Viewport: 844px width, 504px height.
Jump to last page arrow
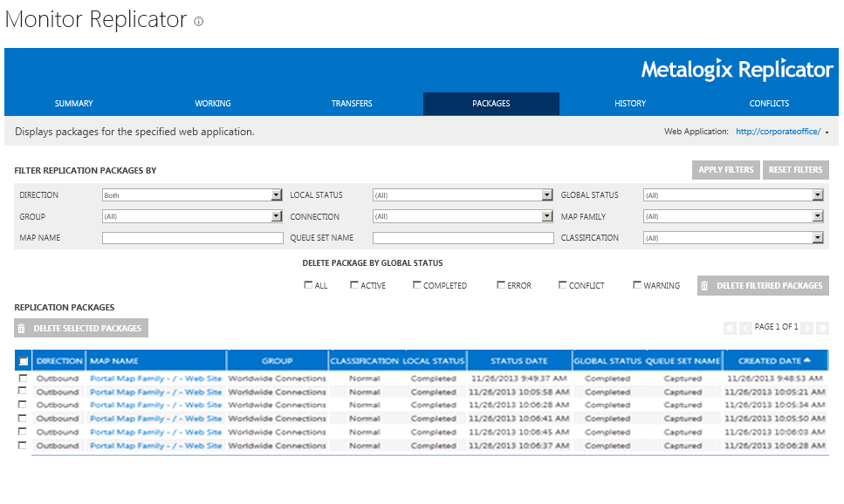pos(822,328)
